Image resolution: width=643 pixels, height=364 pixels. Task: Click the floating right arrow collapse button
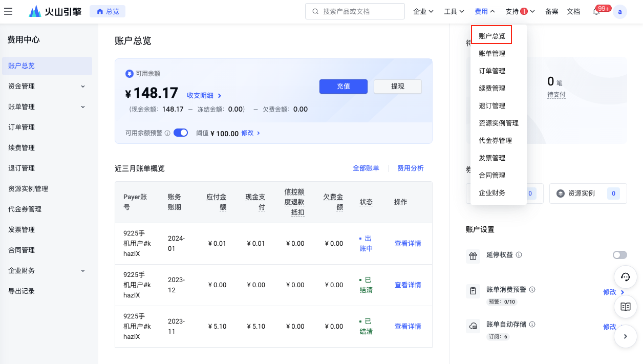click(x=625, y=336)
